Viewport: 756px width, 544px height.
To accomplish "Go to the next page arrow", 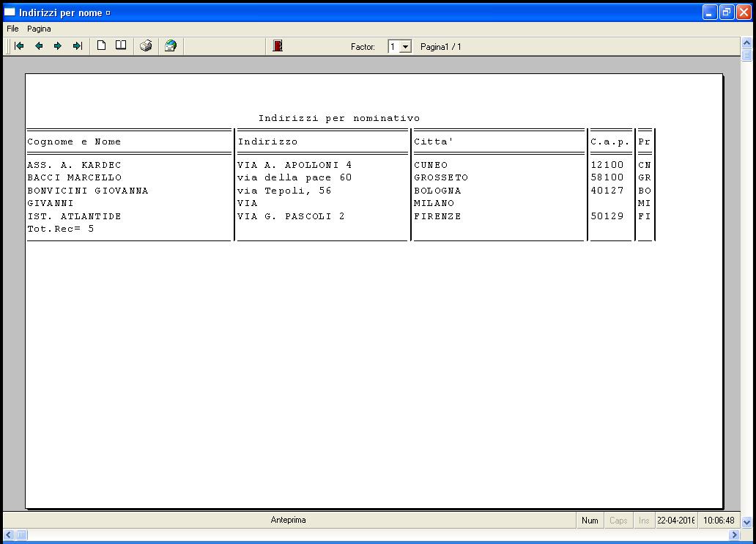I will click(x=58, y=46).
